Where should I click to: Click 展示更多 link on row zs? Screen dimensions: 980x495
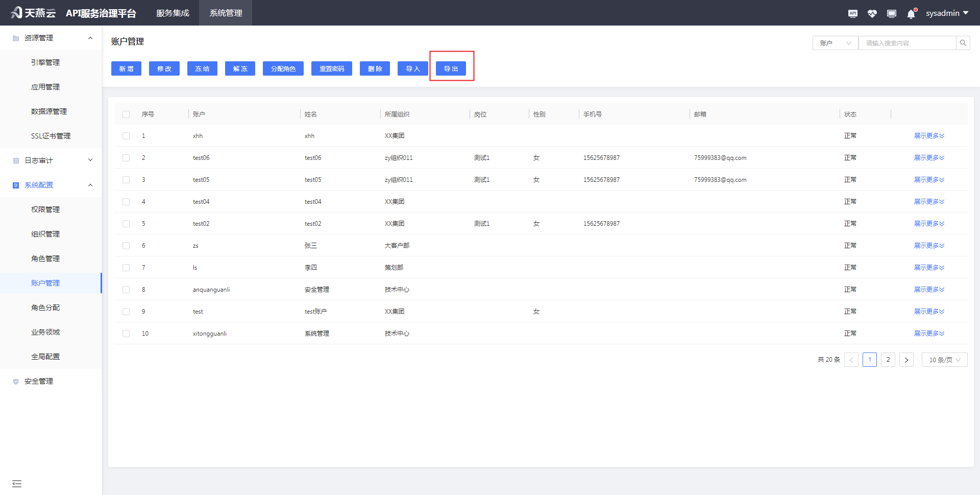(x=929, y=245)
